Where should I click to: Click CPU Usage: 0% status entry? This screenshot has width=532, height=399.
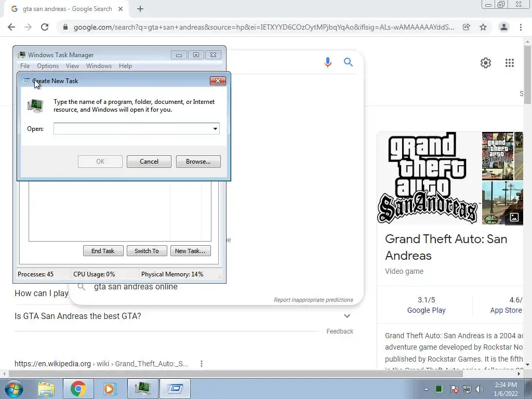(94, 274)
